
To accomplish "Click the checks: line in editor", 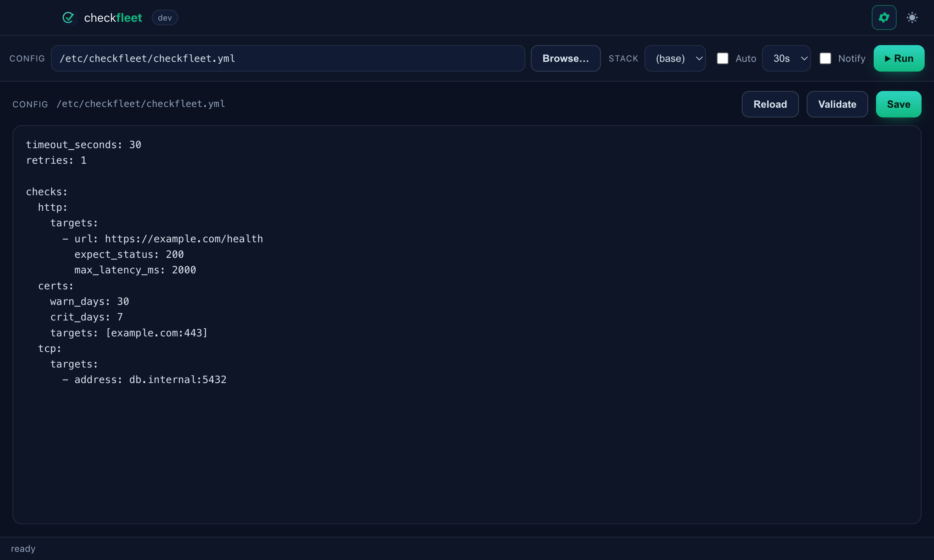I will (47, 192).
